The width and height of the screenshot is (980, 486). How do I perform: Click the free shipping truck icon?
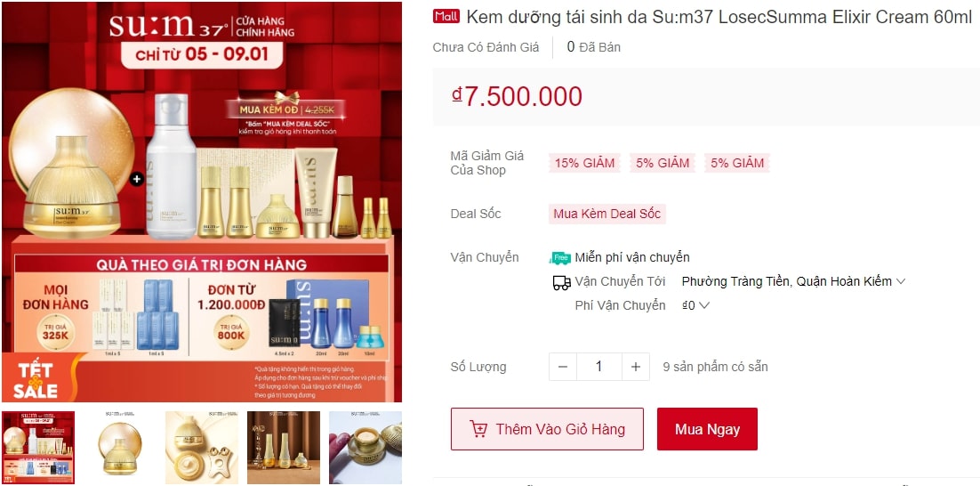(560, 258)
